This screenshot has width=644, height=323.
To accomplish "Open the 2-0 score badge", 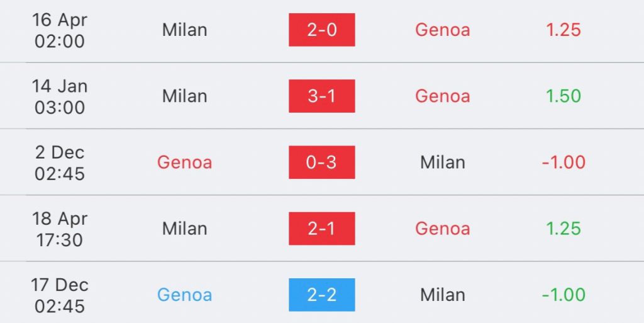I will pos(321,30).
